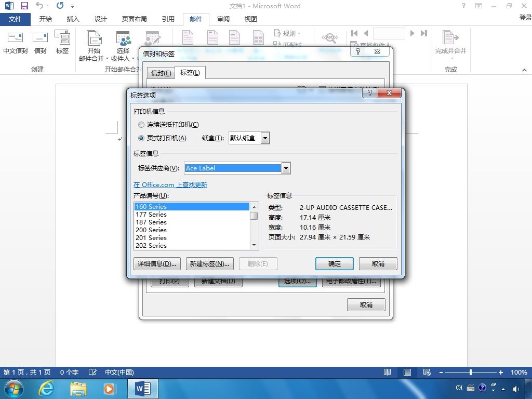Image resolution: width=532 pixels, height=399 pixels.
Task: Cancel the label options dialog
Action: click(378, 263)
